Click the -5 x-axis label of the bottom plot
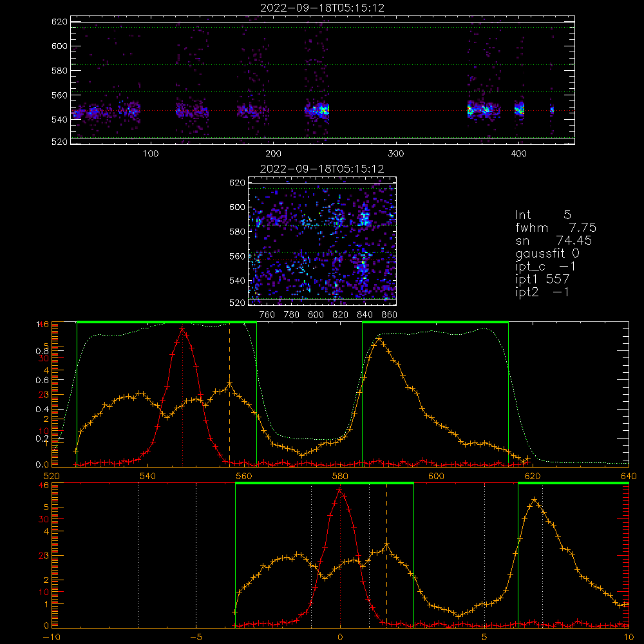This screenshot has height=644, width=644. (x=196, y=638)
